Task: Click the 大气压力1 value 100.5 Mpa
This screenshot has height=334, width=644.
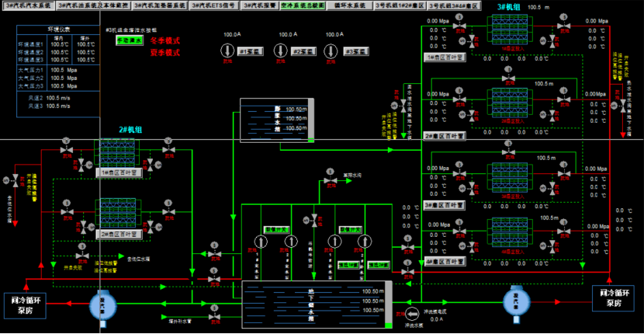Action: coord(64,70)
